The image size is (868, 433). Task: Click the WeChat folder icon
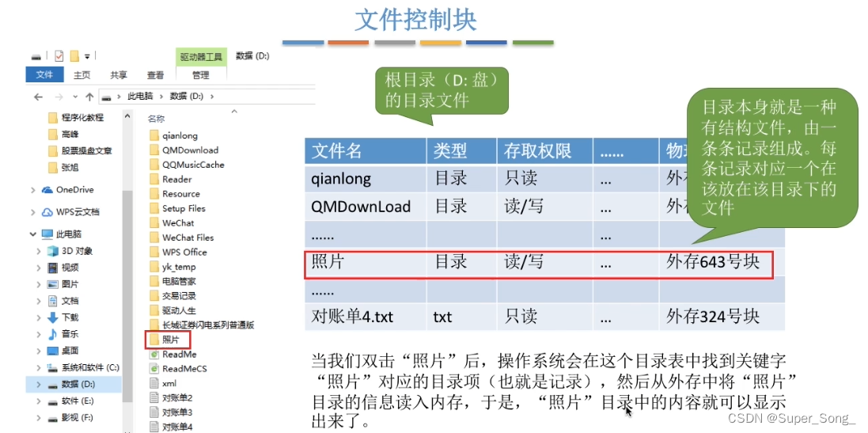point(154,222)
